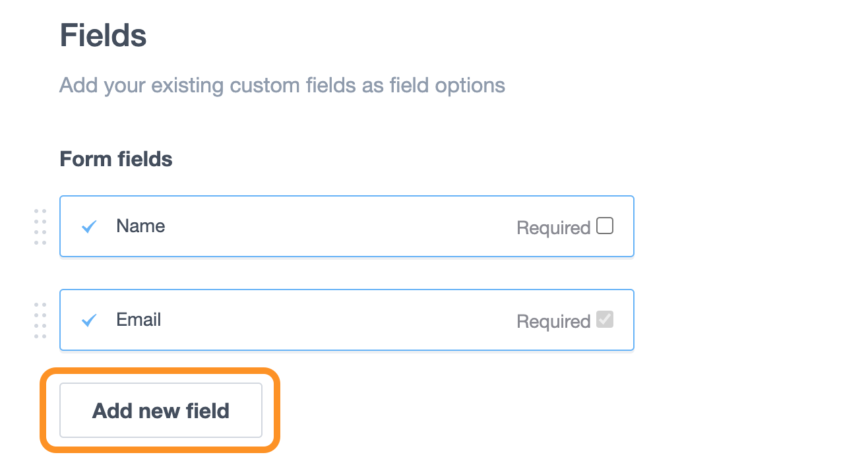Click blank middle area of Email field row

[330, 320]
